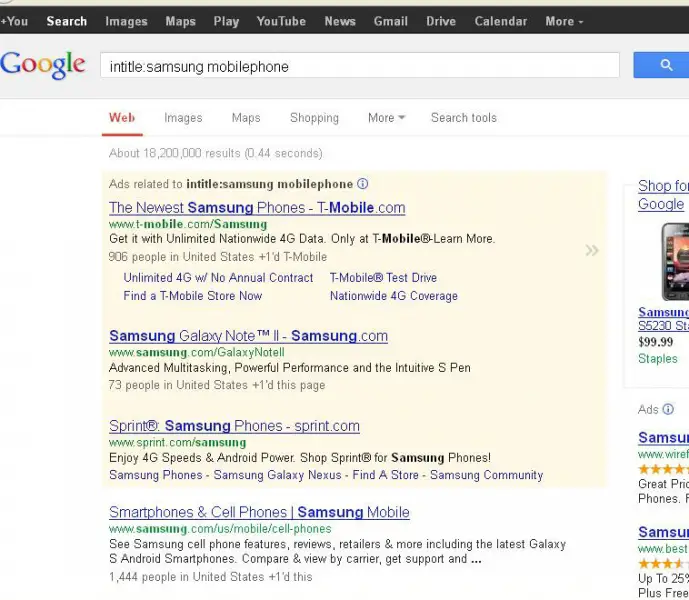This screenshot has width=689, height=600.
Task: Select the Web results tab
Action: coord(122,118)
